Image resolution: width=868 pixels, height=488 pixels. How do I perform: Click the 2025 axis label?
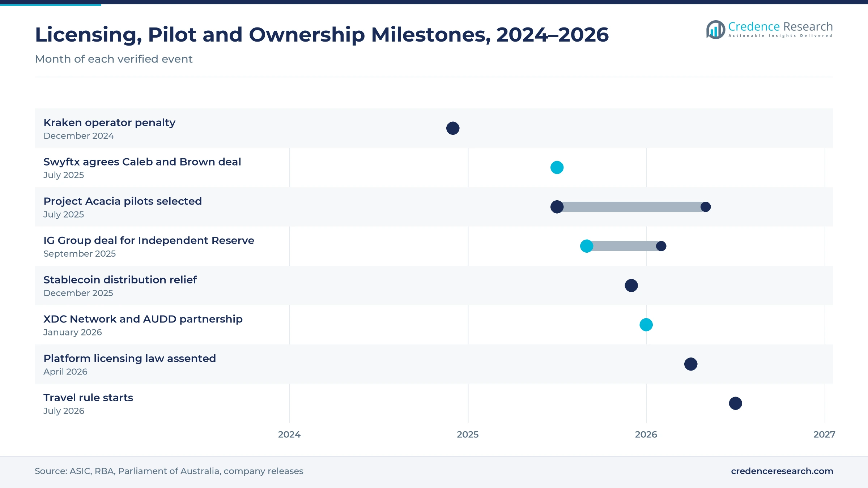(468, 435)
